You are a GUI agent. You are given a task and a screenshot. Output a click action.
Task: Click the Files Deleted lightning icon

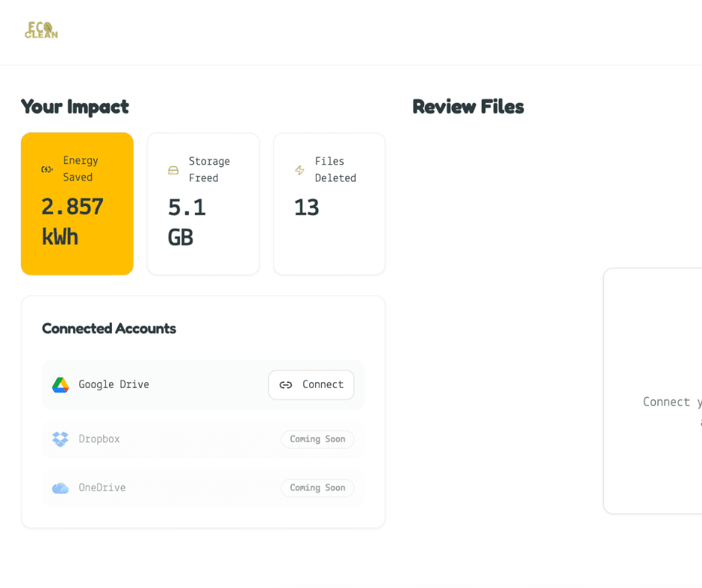[299, 170]
